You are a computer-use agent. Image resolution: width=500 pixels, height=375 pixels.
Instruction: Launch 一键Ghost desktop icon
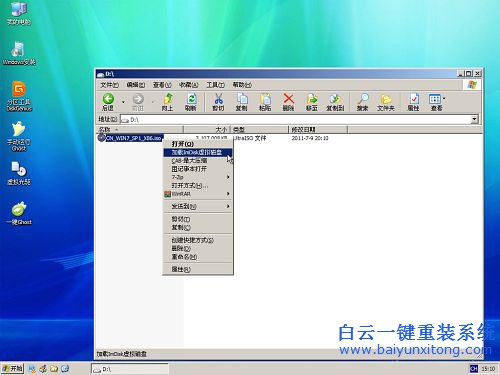[x=19, y=213]
